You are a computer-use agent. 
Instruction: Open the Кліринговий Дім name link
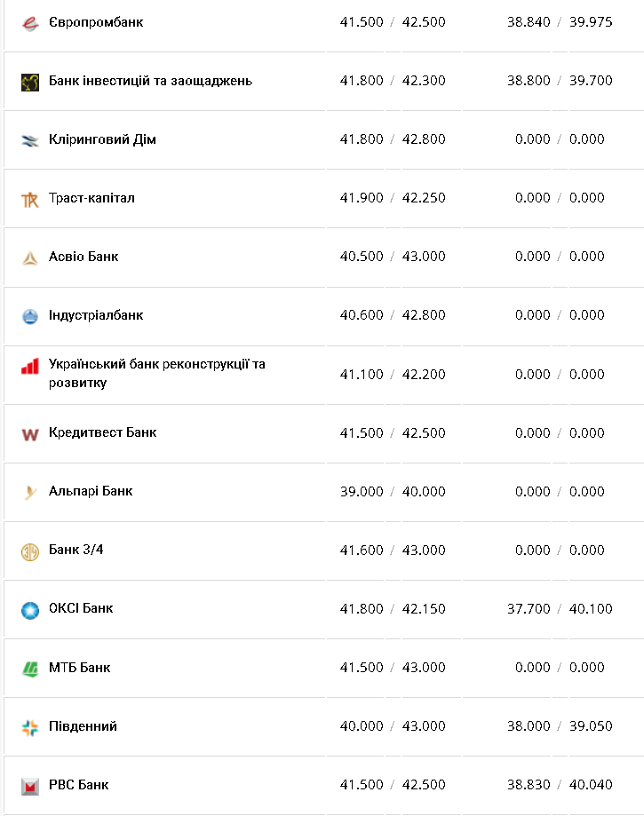(102, 139)
